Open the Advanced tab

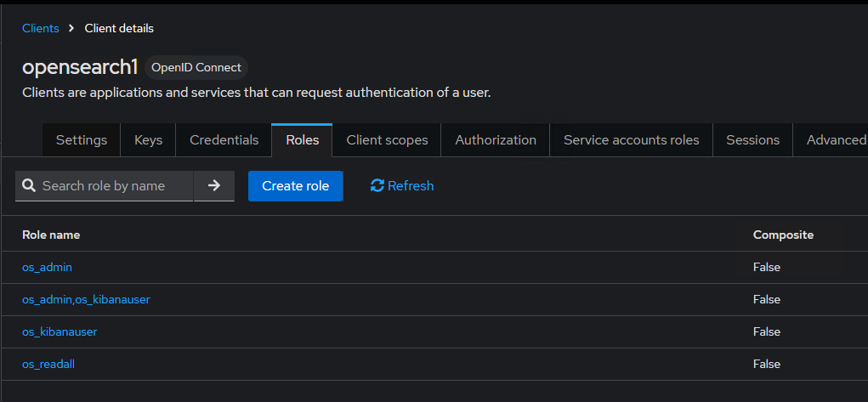click(836, 140)
